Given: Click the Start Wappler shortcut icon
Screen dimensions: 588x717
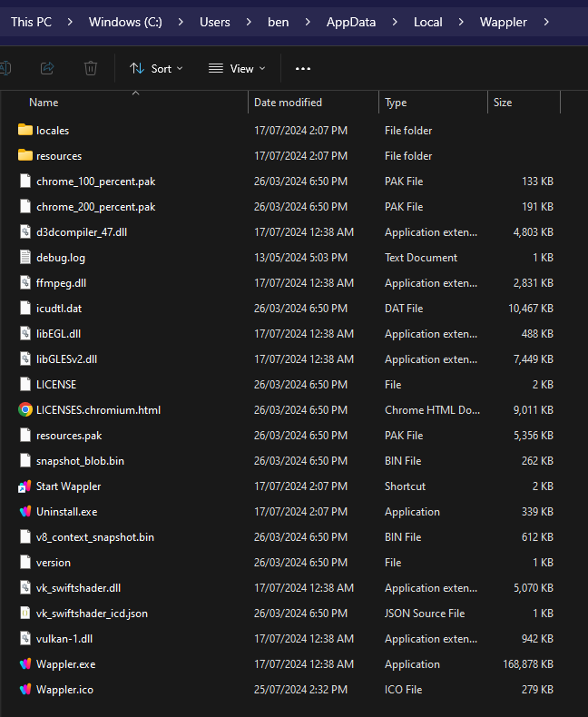Looking at the screenshot, I should coord(25,486).
